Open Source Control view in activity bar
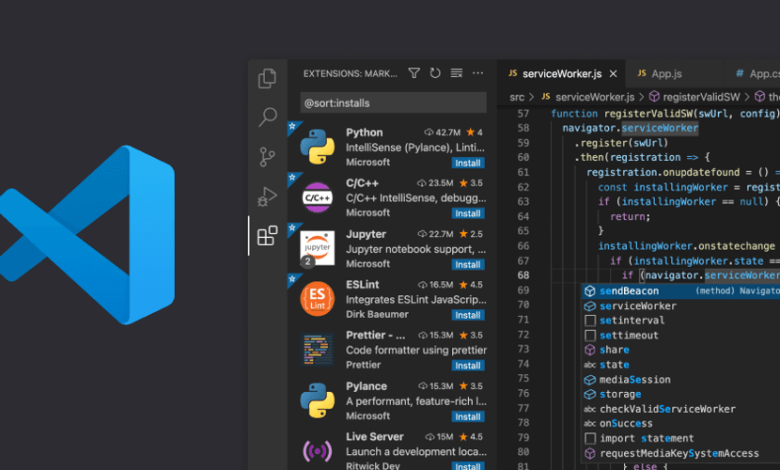The height and width of the screenshot is (470, 780). point(267,157)
